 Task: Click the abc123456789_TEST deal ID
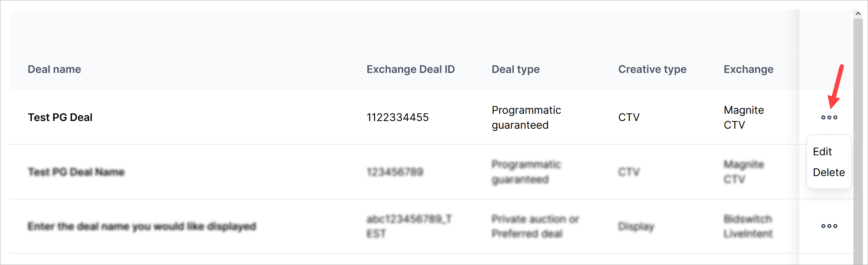click(x=409, y=226)
